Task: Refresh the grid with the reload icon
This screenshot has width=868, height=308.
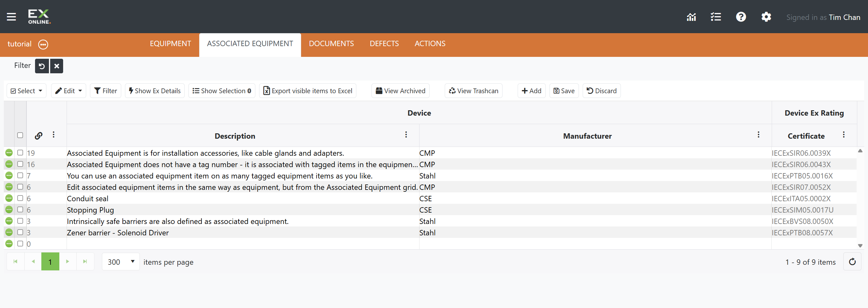Action: [x=852, y=262]
